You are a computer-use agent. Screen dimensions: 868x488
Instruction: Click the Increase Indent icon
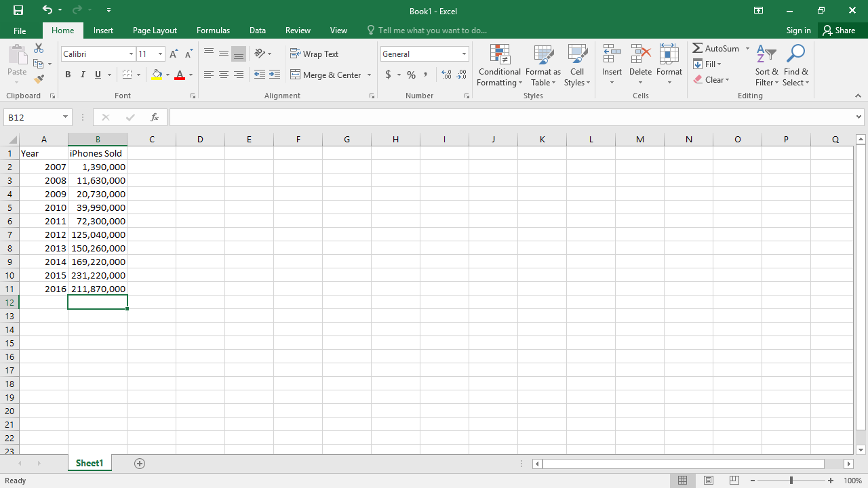click(275, 75)
